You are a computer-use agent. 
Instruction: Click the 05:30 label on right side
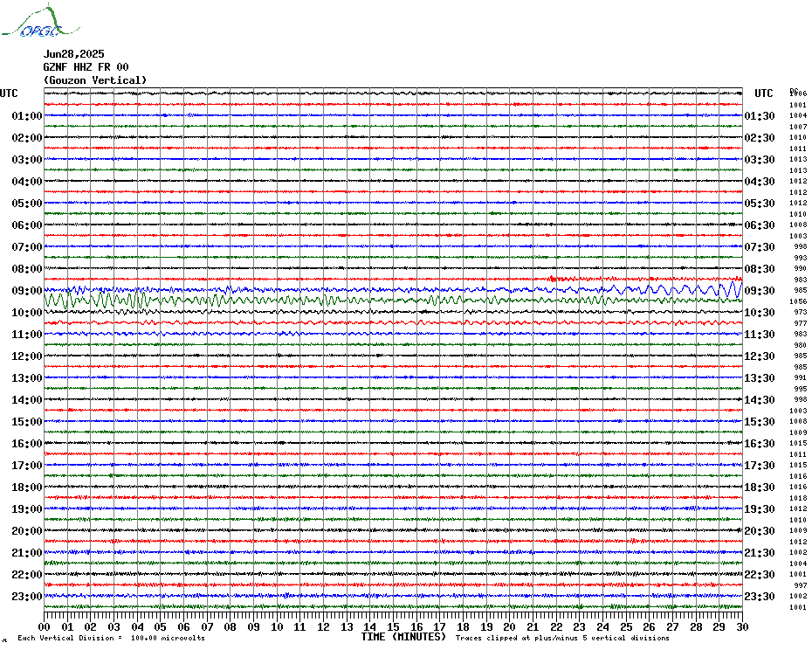[760, 204]
